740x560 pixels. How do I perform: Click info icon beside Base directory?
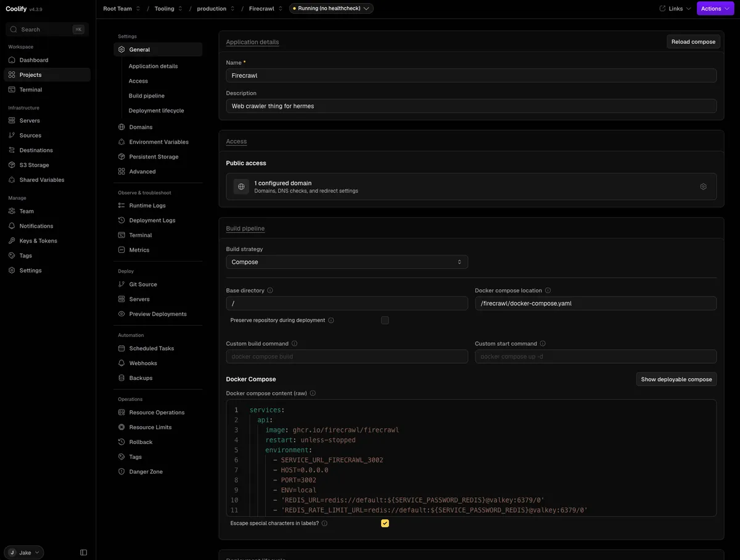[x=270, y=290]
